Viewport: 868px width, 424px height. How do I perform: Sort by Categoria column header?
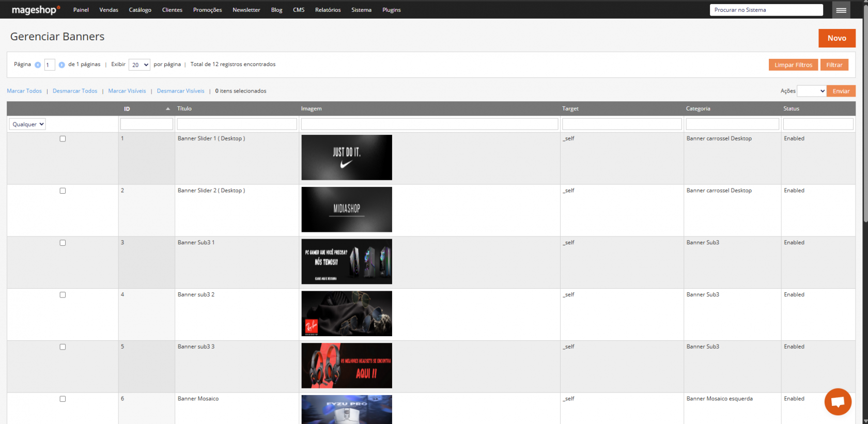pos(698,108)
